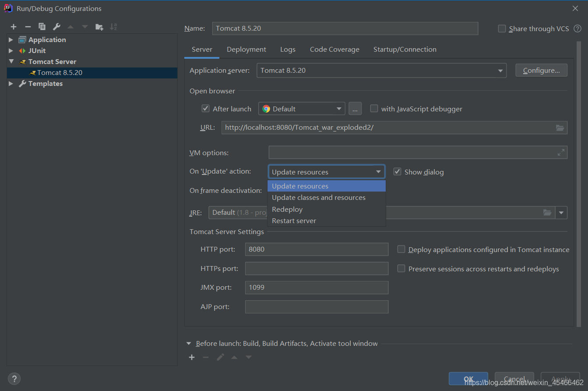Sort configurations alphabetically icon
Image resolution: width=588 pixels, height=391 pixels.
(113, 27)
